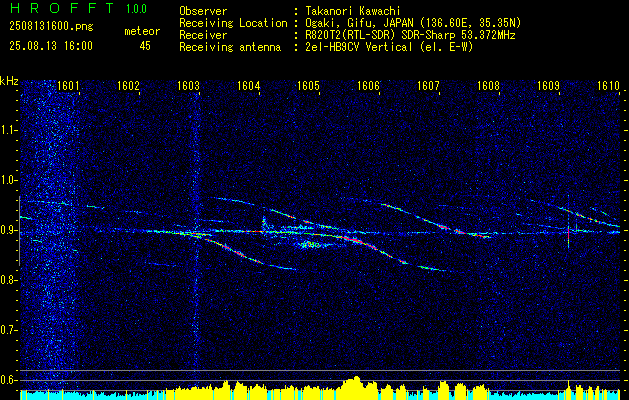Click the HROFFT program title text
Image resolution: width=629 pixels, height=400 pixels.
click(62, 8)
